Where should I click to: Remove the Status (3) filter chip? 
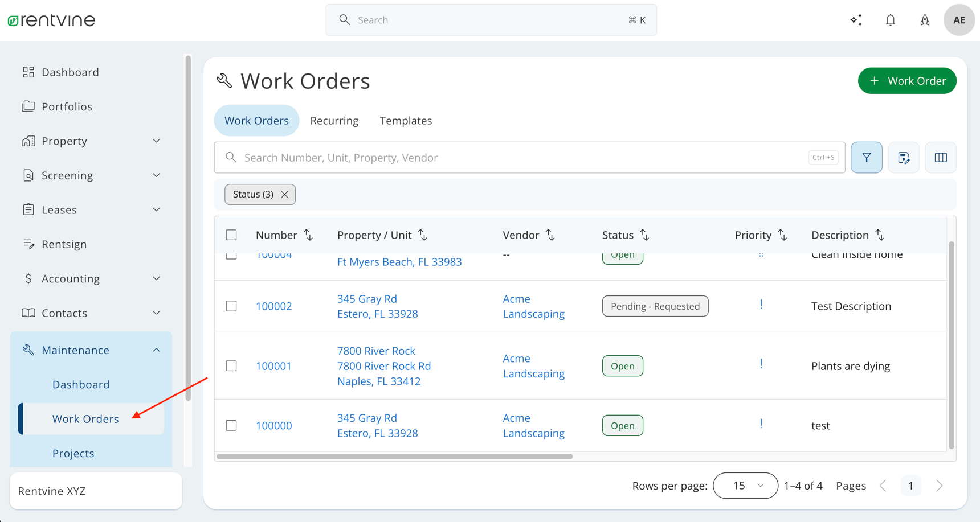pos(285,194)
